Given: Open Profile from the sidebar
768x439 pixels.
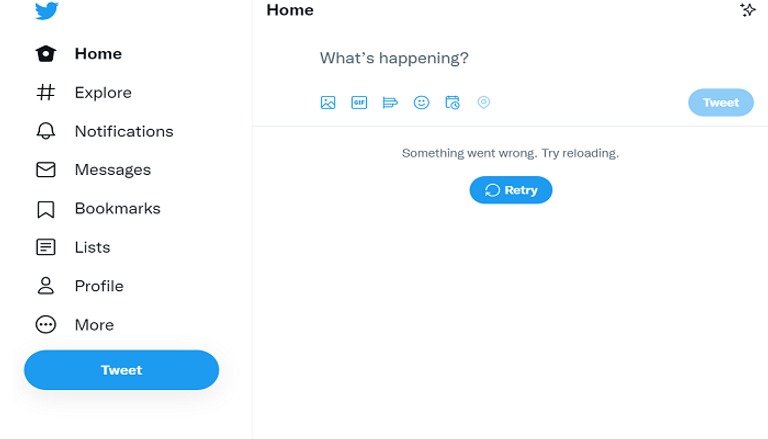Looking at the screenshot, I should pos(98,286).
